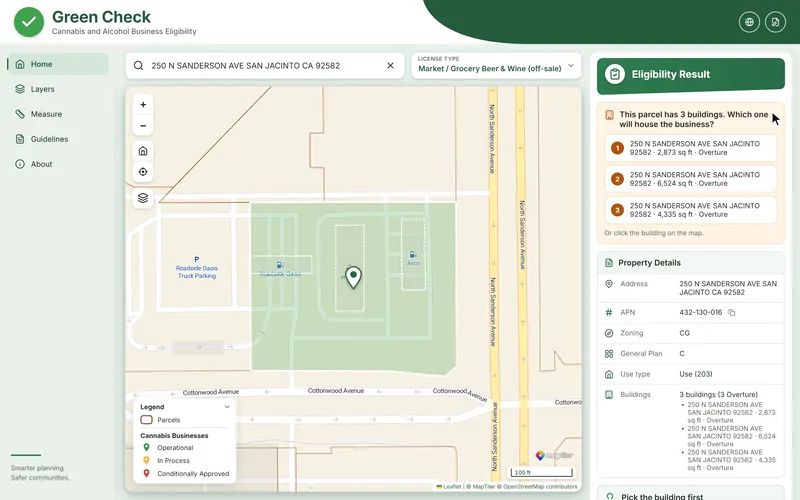Click the Parcels legend swatch

(x=146, y=420)
